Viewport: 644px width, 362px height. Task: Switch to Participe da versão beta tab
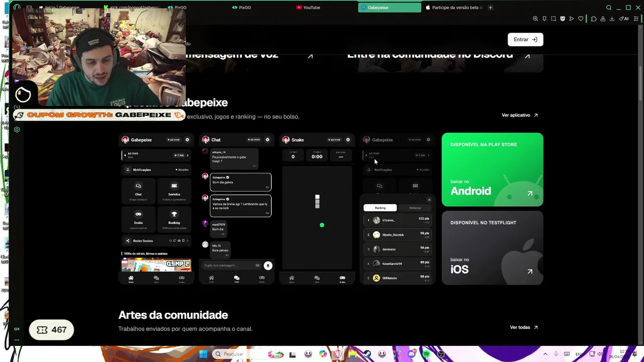click(454, 8)
